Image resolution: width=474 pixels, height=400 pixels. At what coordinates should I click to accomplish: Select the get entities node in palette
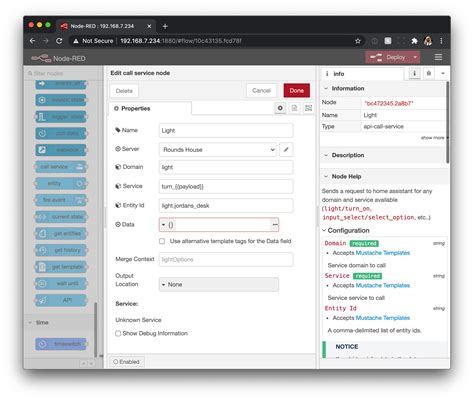(61, 233)
